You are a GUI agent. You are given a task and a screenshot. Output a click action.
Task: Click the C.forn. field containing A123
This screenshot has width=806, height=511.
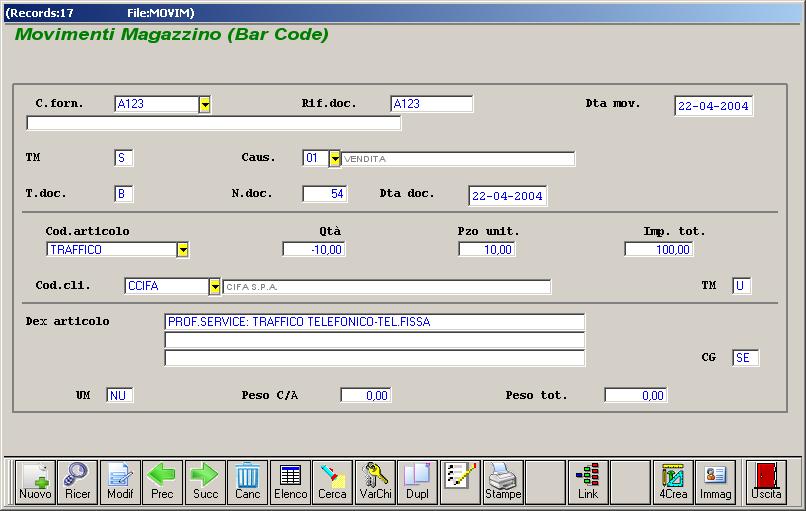157,104
